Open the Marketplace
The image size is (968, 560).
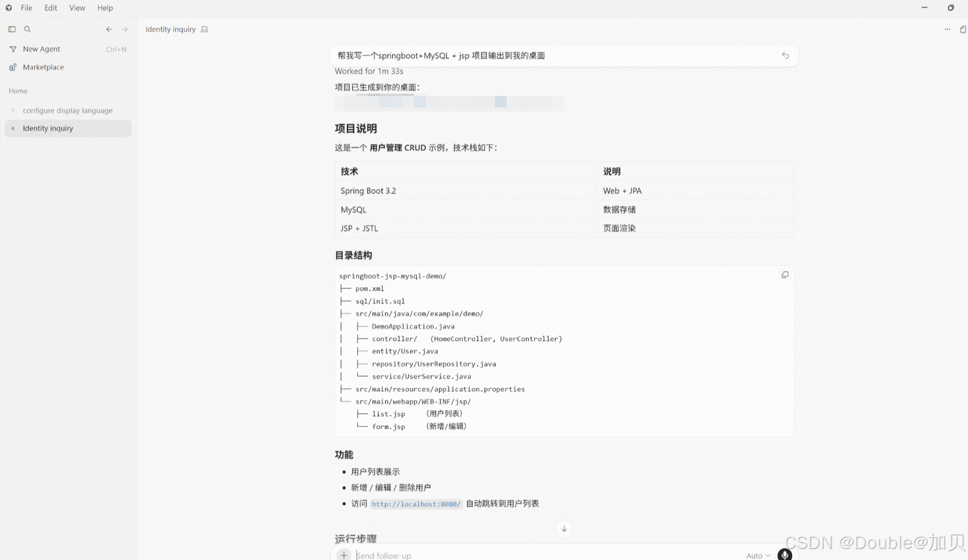click(68, 67)
